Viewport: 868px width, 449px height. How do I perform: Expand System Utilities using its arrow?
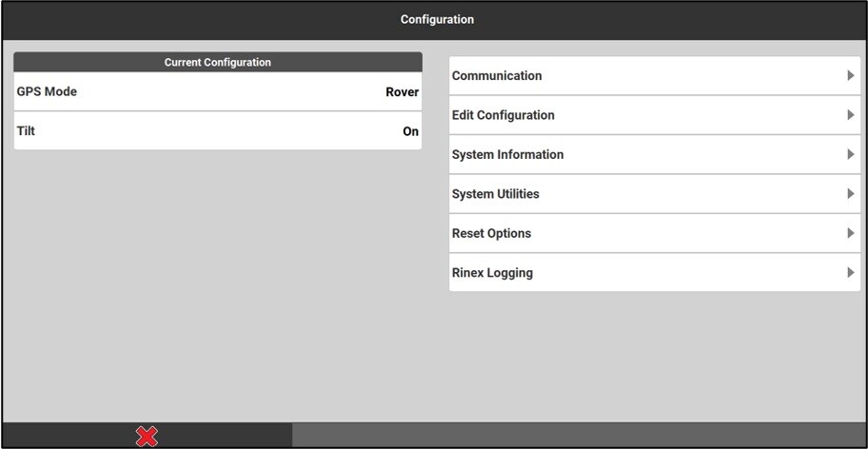click(850, 194)
